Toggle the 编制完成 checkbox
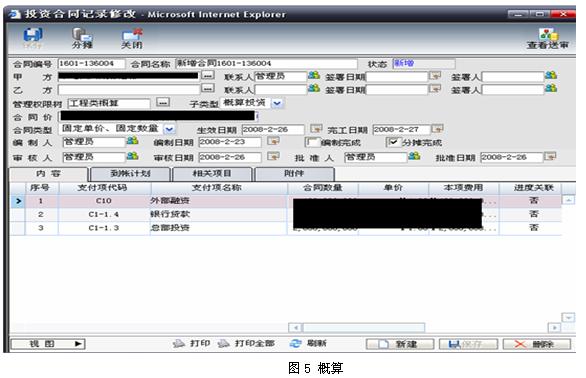The width and height of the screenshot is (586, 378). (312, 142)
